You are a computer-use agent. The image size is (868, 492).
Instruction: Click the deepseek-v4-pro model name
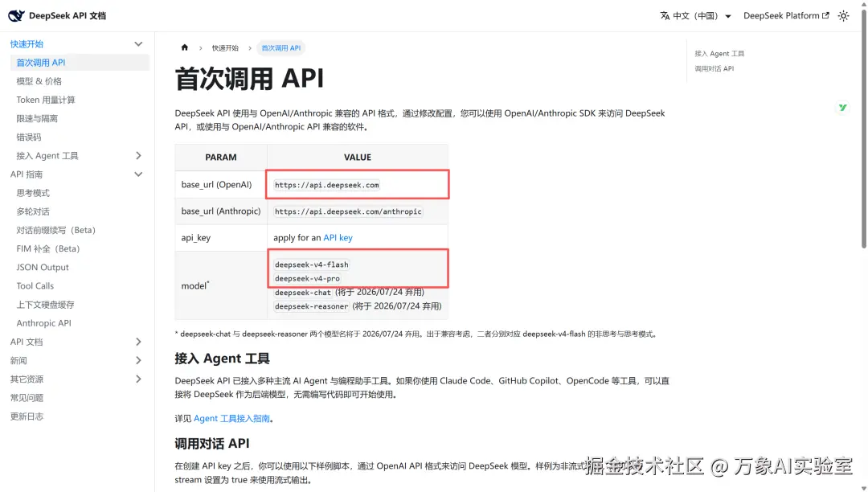(x=307, y=278)
